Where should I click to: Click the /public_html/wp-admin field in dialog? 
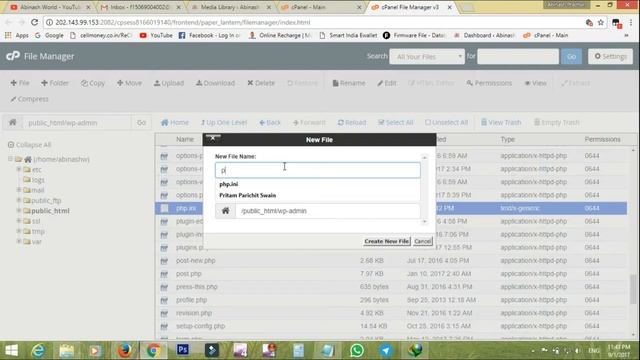point(328,211)
